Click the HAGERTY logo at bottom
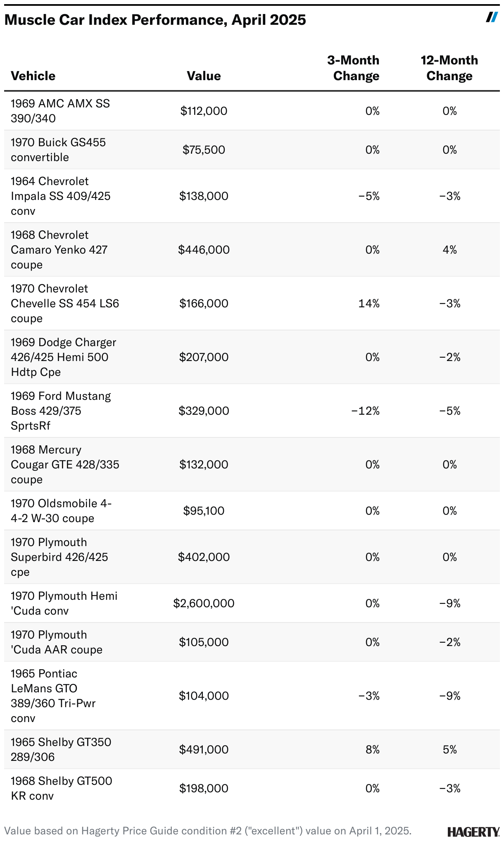Image resolution: width=504 pixels, height=841 pixels. click(x=473, y=831)
